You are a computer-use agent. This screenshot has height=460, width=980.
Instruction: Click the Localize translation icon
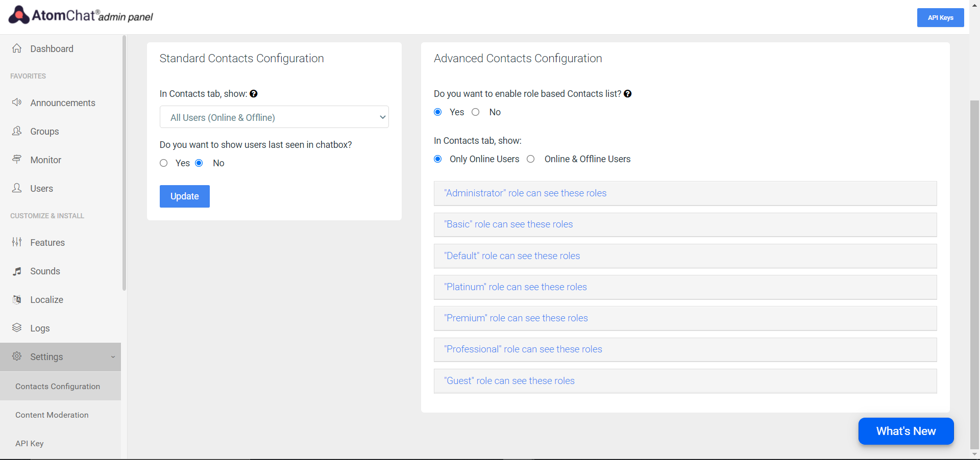pos(17,299)
